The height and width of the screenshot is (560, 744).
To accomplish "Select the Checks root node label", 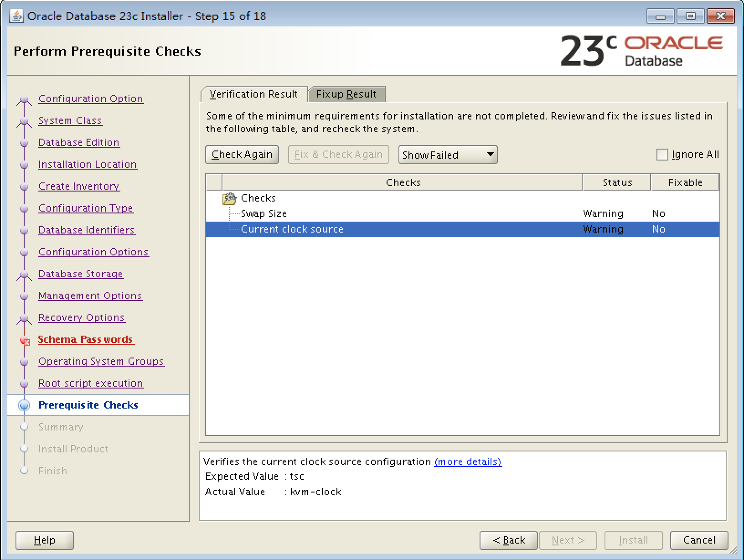I will pyautogui.click(x=258, y=198).
